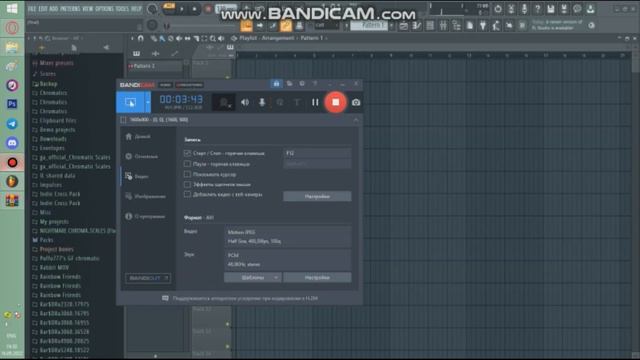The width and height of the screenshot is (640, 360).
Task: Click the FL Studio microphone icon top-right
Action: [524, 9]
